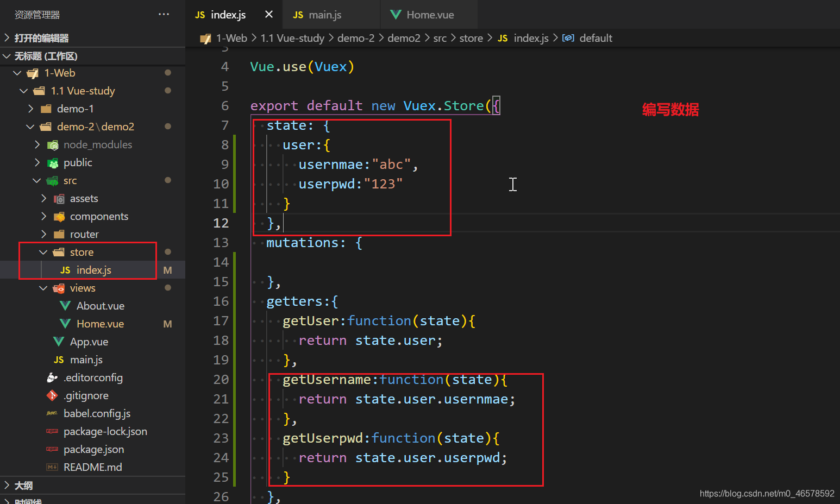Click the "abc" string value on line 9
The image size is (840, 504).
(391, 165)
